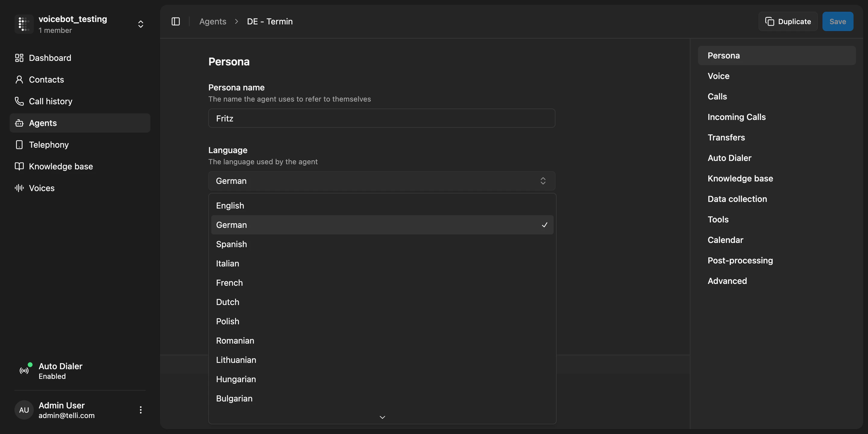Screen dimensions: 868x434
Task: Open Voices via waveform icon
Action: point(19,188)
